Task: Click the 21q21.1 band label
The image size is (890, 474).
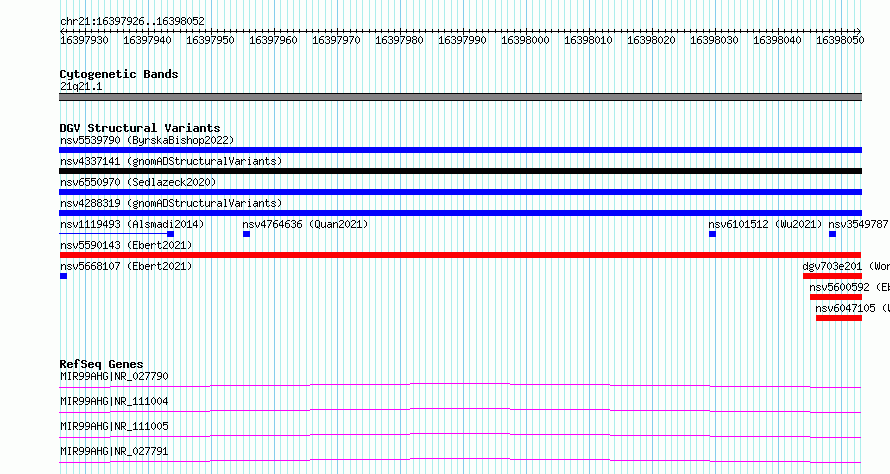Action: [x=81, y=87]
